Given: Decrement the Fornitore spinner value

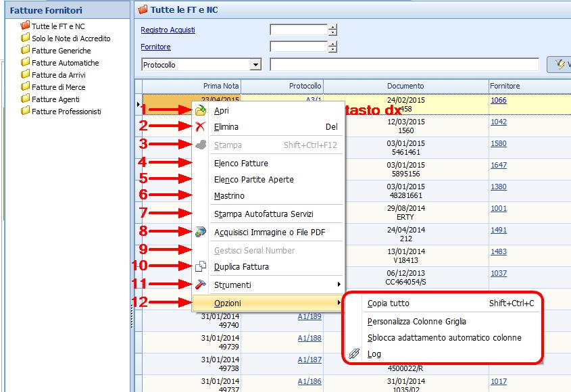Looking at the screenshot, I should tap(332, 50).
